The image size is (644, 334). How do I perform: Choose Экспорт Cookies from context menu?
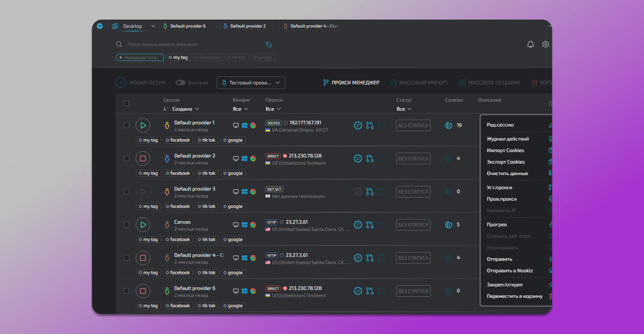(506, 162)
